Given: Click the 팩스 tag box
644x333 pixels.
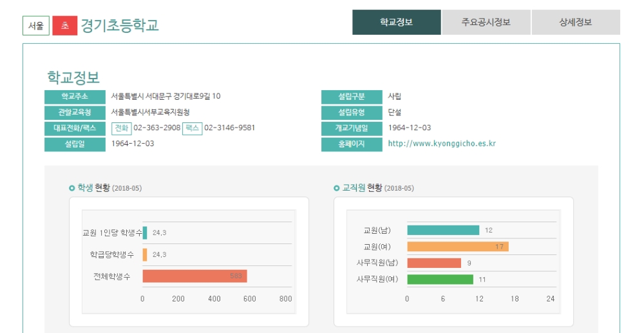Looking at the screenshot, I should (192, 128).
